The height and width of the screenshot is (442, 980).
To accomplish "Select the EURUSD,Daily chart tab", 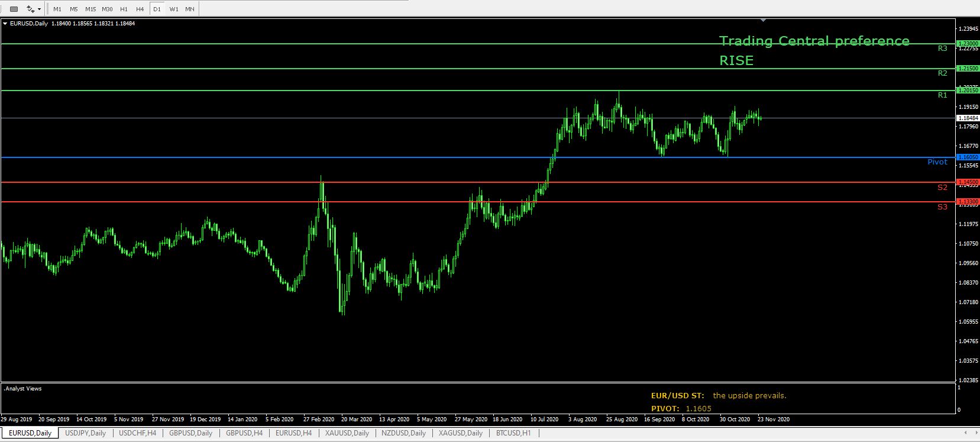I will pyautogui.click(x=30, y=433).
